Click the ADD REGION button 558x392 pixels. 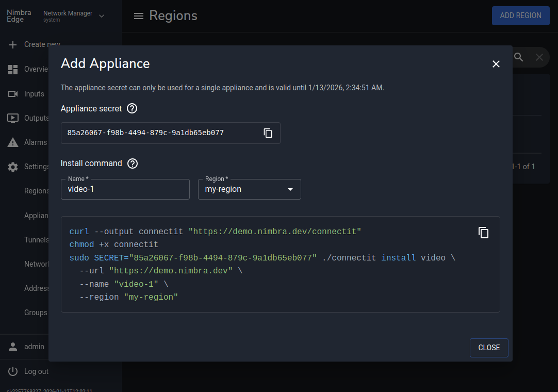click(520, 15)
